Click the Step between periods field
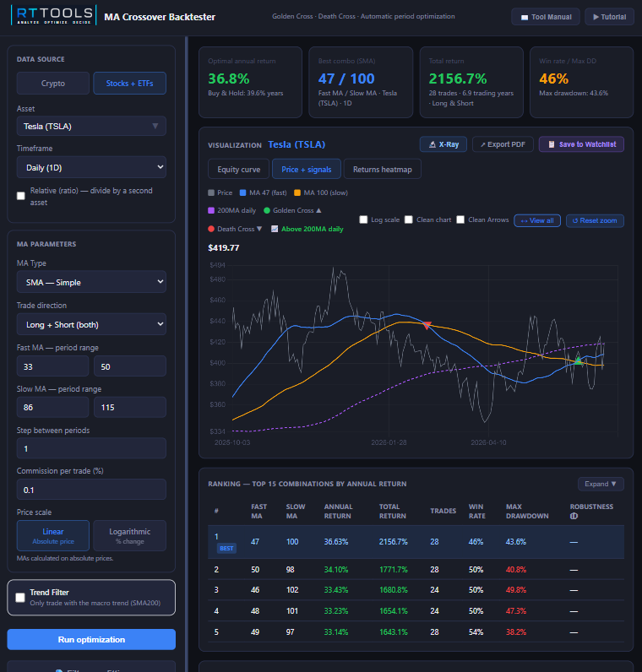The height and width of the screenshot is (672, 642). coord(91,448)
